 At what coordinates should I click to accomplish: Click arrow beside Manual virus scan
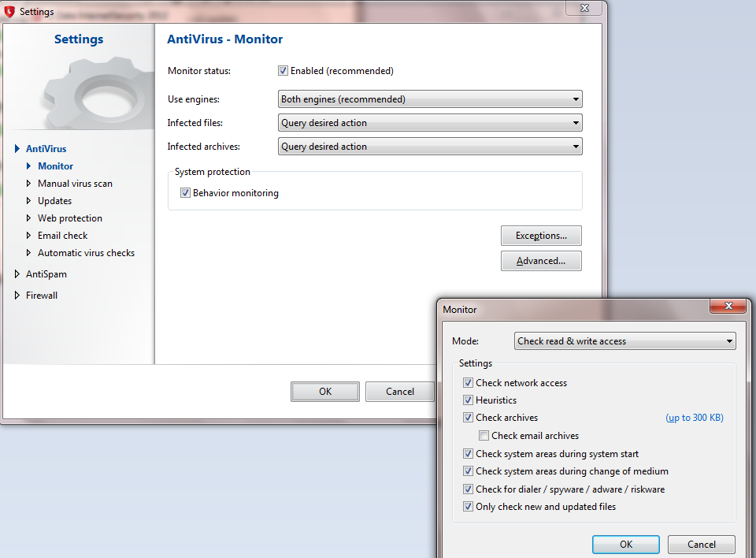click(x=28, y=184)
